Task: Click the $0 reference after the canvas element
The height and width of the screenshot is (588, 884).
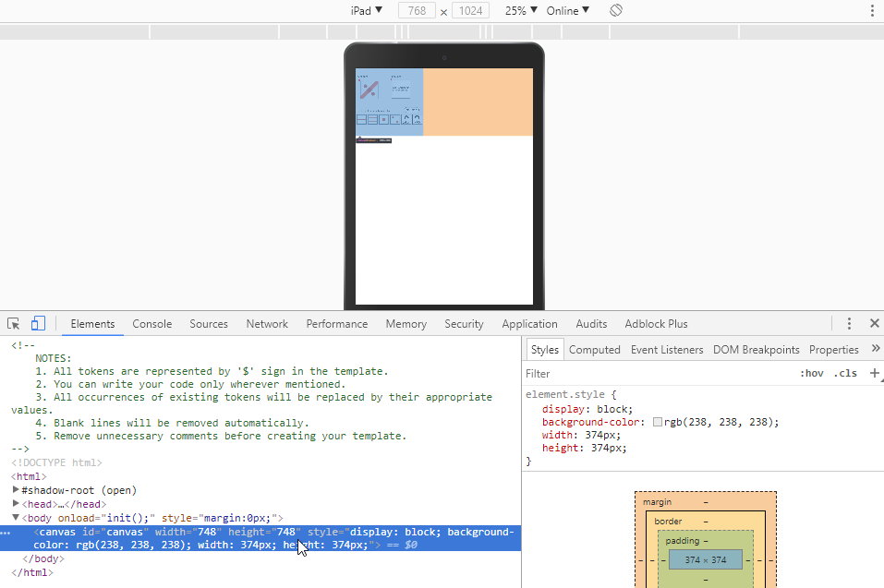Action: (x=410, y=545)
